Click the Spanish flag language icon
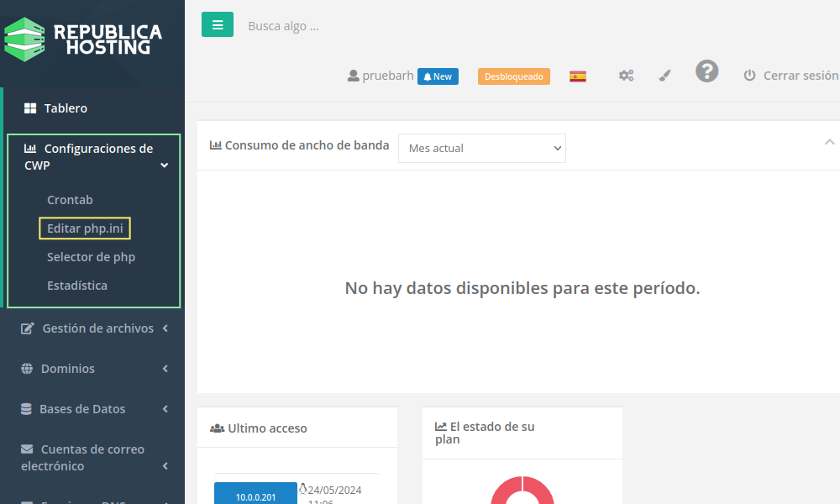 577,76
